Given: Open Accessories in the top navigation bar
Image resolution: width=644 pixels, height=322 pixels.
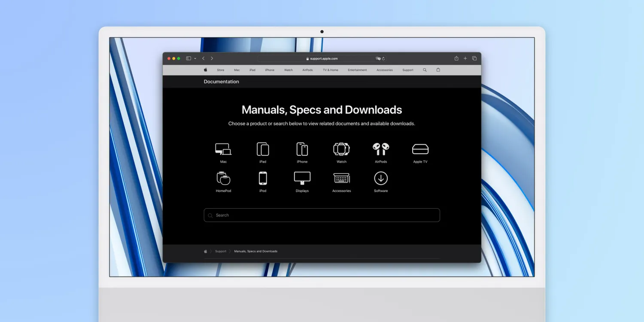Looking at the screenshot, I should pos(385,70).
